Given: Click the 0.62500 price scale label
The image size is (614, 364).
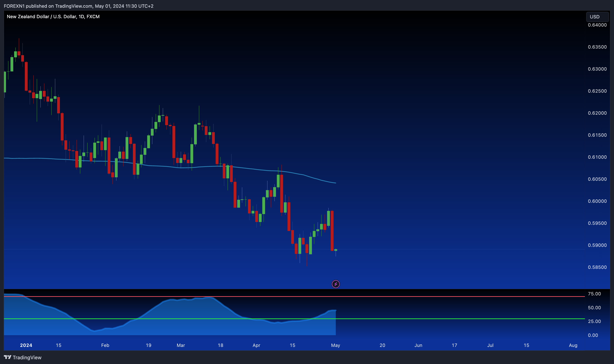Looking at the screenshot, I should [597, 91].
